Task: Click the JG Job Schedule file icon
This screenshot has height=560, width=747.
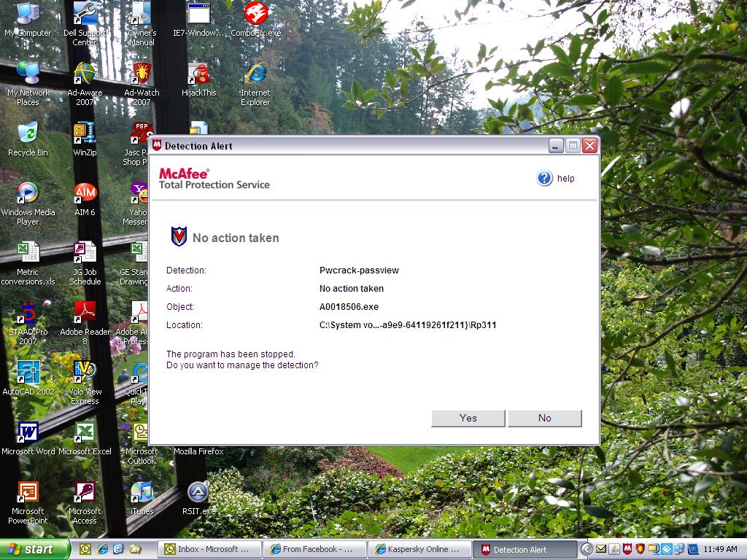Action: coord(85,263)
